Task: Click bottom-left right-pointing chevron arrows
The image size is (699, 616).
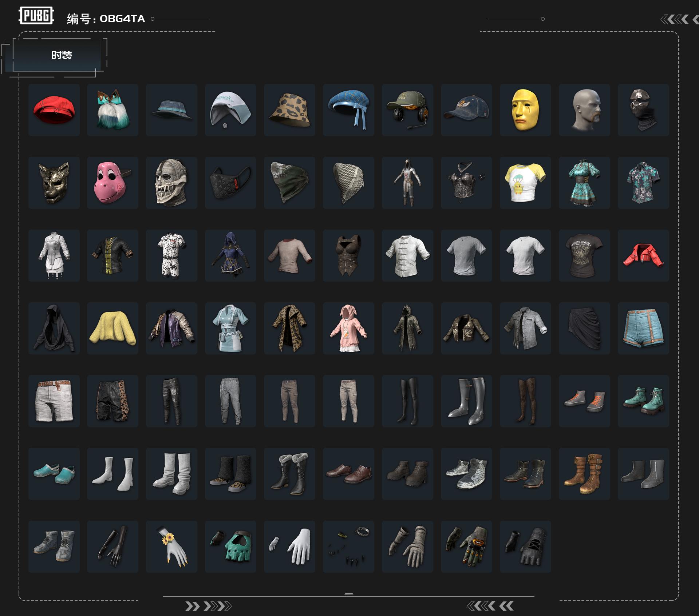Action: [x=208, y=606]
